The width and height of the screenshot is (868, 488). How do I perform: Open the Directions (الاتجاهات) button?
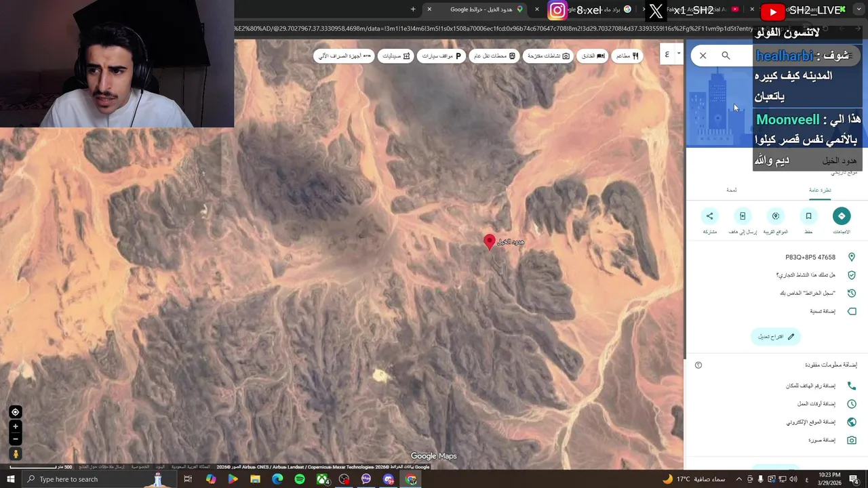click(841, 216)
